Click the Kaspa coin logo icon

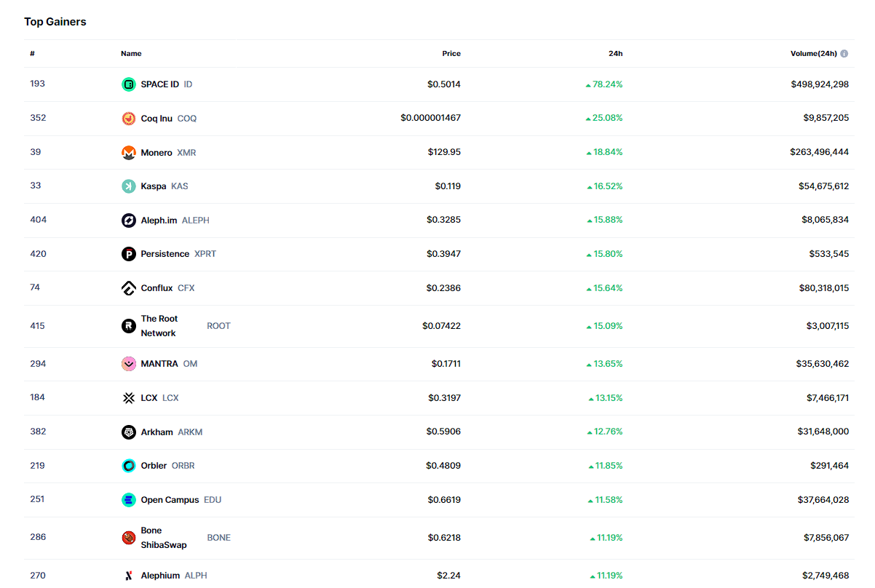pos(129,186)
